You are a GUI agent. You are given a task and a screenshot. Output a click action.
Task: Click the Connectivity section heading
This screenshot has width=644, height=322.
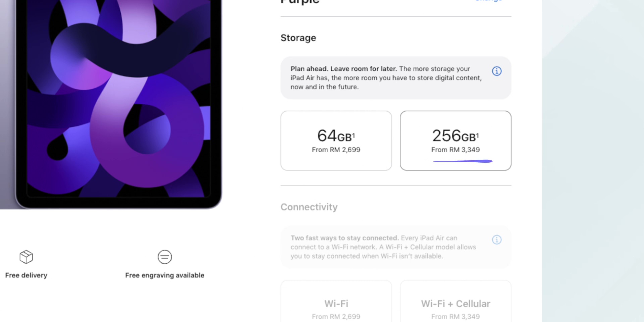[x=309, y=207]
